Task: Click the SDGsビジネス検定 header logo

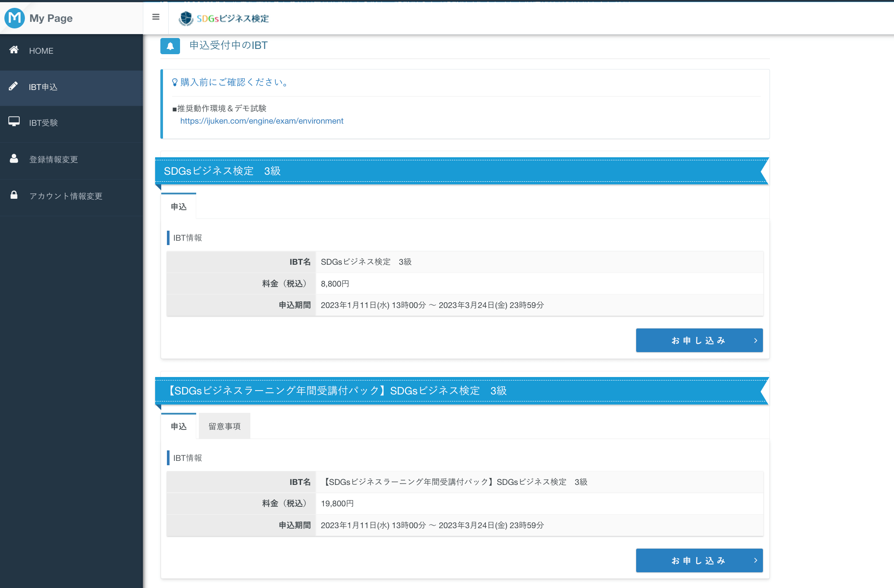Action: (224, 18)
